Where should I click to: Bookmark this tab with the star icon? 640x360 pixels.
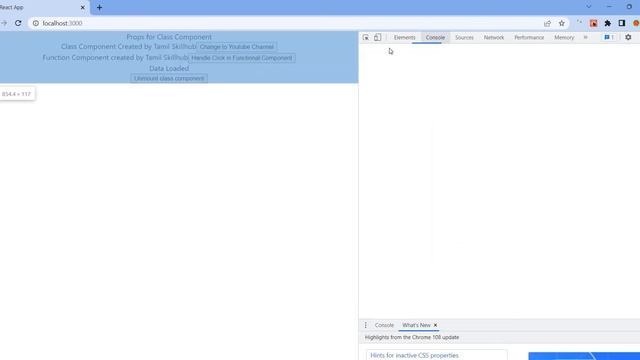click(562, 23)
